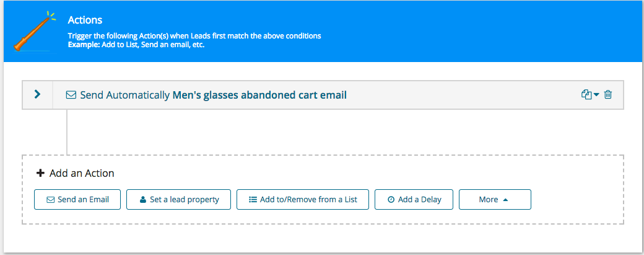
Task: Click the envelope icon in Send an Email
Action: pos(50,200)
